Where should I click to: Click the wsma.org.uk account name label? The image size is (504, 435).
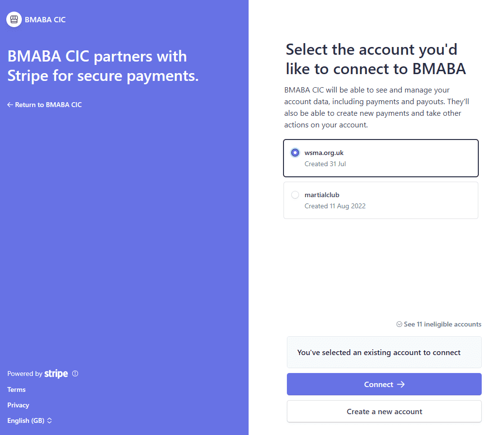(x=324, y=153)
